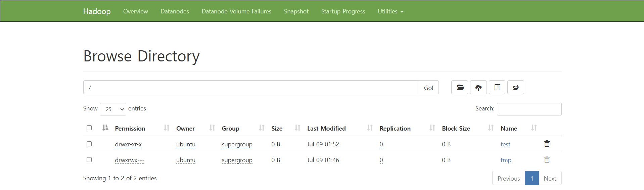
Task: Open the tmp directory link
Action: [506, 160]
